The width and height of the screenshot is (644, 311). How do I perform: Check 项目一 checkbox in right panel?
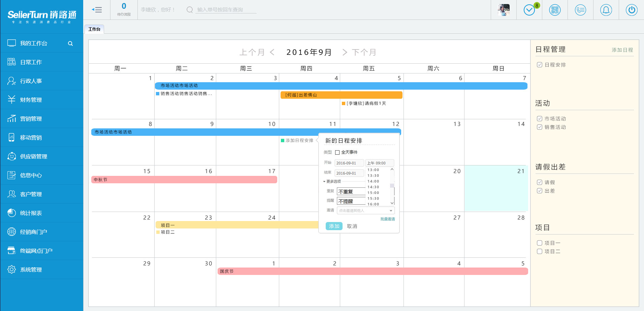540,243
